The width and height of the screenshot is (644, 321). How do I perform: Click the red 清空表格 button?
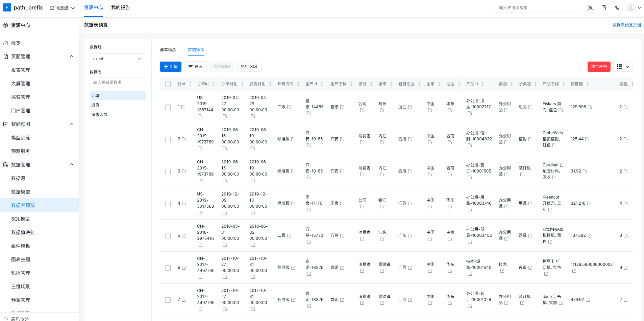click(x=599, y=67)
